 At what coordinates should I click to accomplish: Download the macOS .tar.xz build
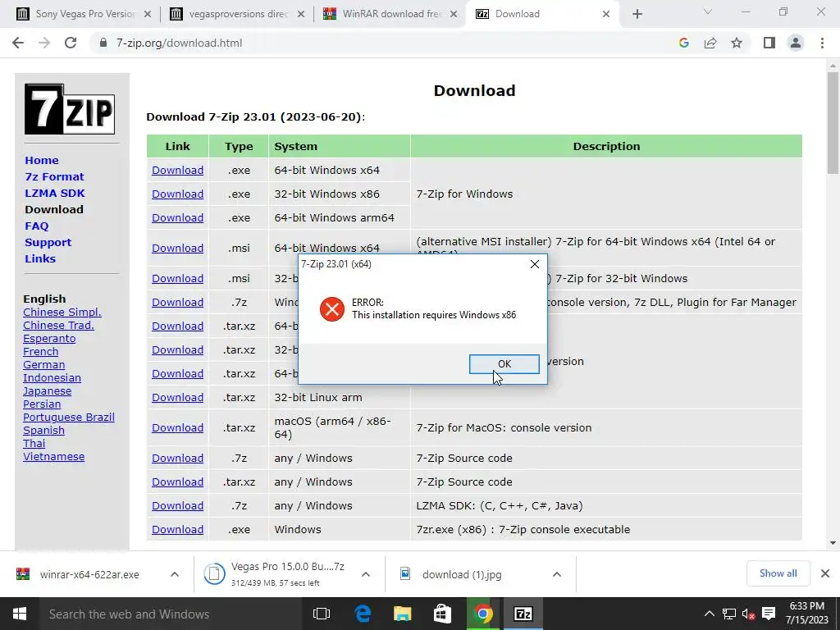click(x=177, y=427)
